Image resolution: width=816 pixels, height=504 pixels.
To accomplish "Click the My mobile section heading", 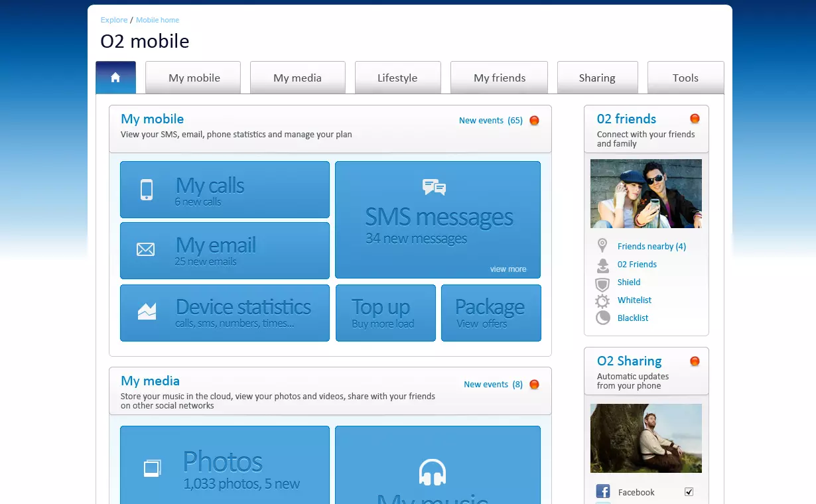I will point(153,119).
